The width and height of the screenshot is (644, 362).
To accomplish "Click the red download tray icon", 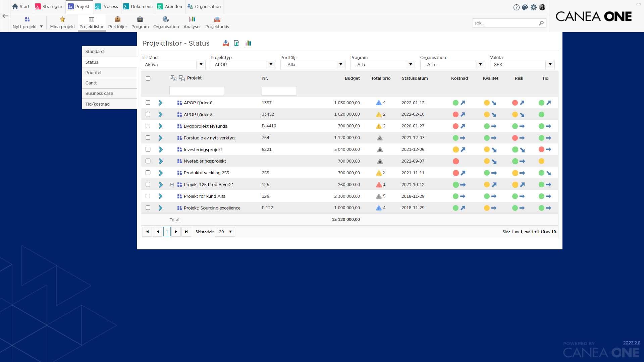I will 226,43.
